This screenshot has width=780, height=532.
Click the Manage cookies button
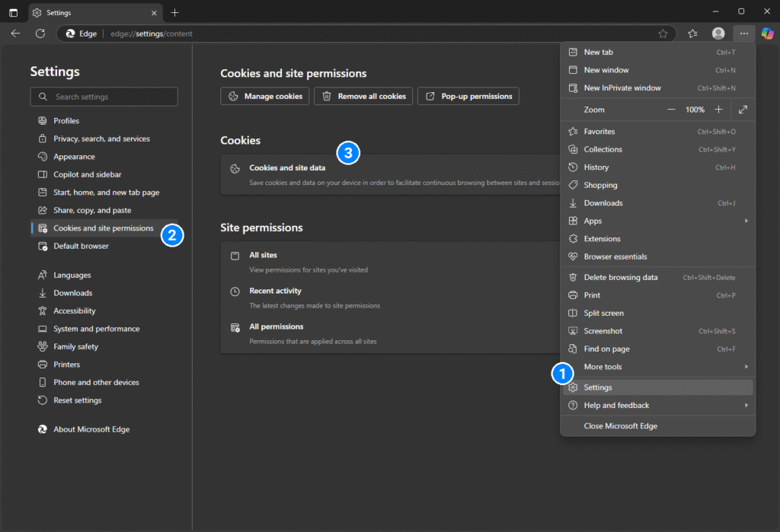[x=265, y=97]
